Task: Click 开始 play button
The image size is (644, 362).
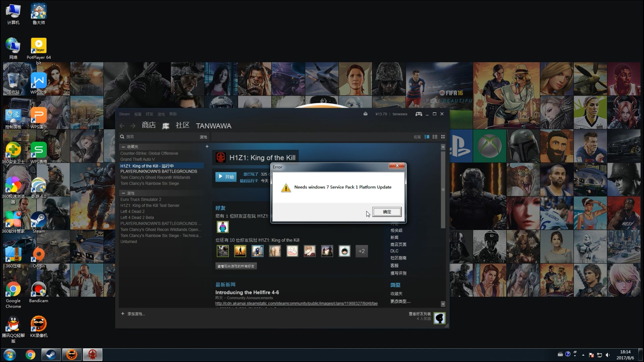Action: pos(226,177)
